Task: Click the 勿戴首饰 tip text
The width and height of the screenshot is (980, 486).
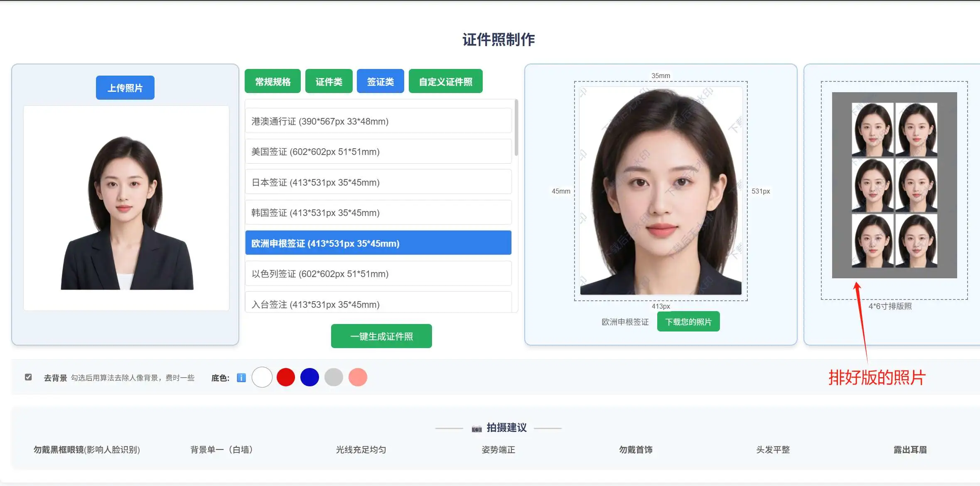Action: pyautogui.click(x=636, y=449)
